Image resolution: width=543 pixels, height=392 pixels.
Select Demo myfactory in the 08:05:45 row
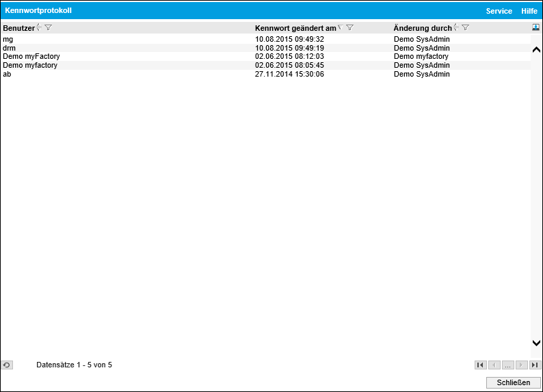pos(30,65)
